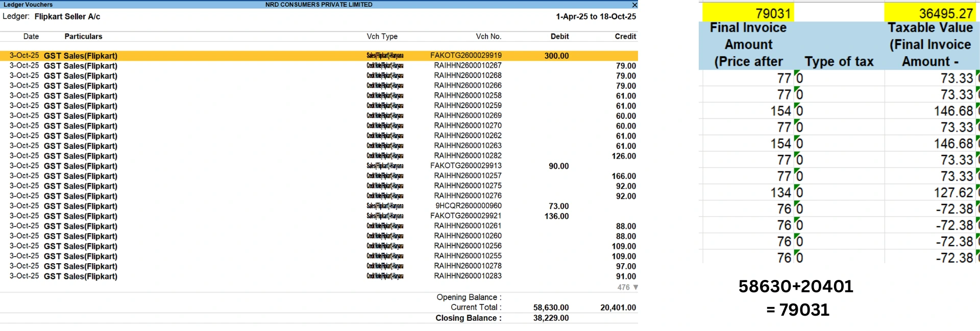This screenshot has height=331, width=980.
Task: Click the Opening Balance label
Action: tap(469, 297)
